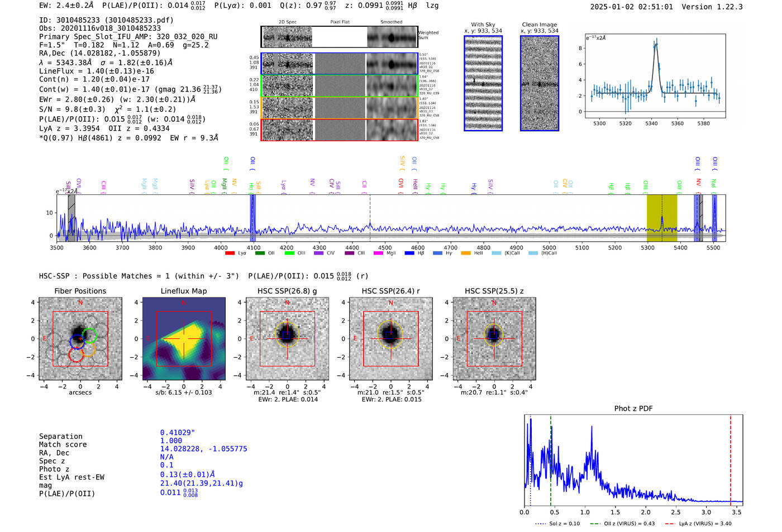The width and height of the screenshot is (782, 532).
Task: Click the EW: 2.4±0.2Å header text
Action: pos(66,6)
